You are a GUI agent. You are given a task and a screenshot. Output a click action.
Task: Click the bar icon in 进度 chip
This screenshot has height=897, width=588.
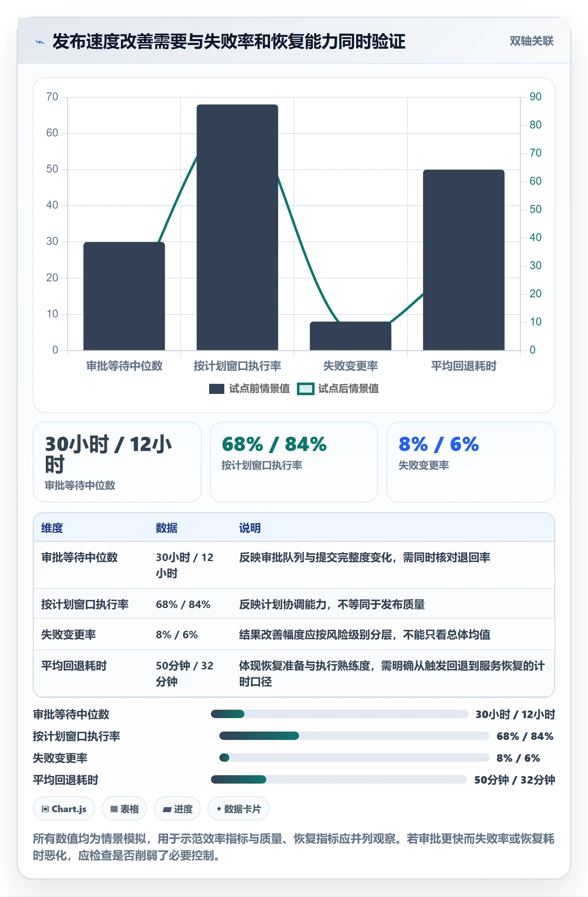coord(167,810)
